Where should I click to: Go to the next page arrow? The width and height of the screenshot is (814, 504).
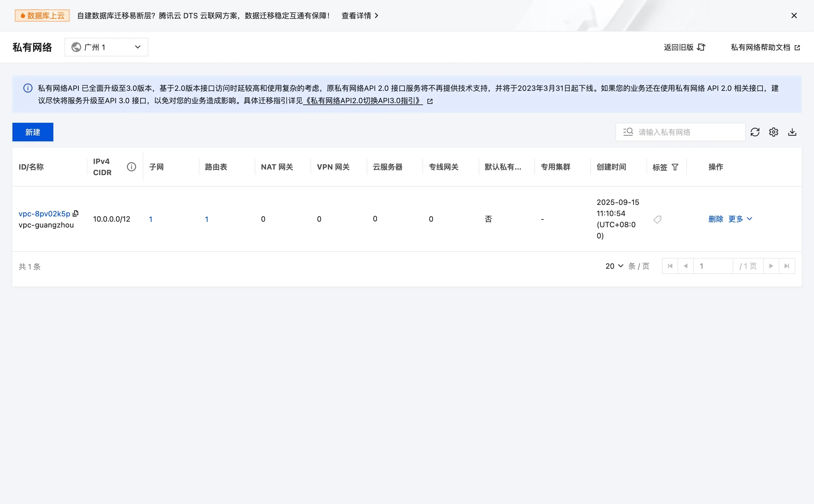(x=771, y=266)
